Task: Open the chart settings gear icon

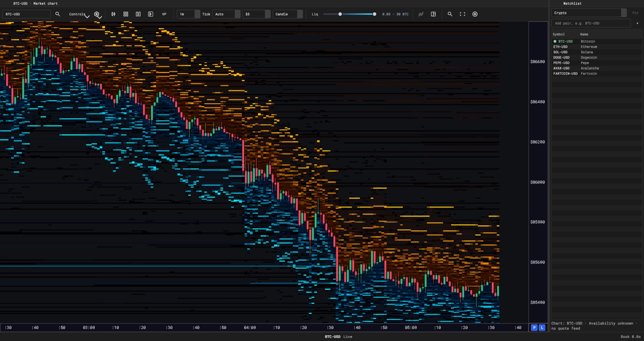Action: click(97, 14)
